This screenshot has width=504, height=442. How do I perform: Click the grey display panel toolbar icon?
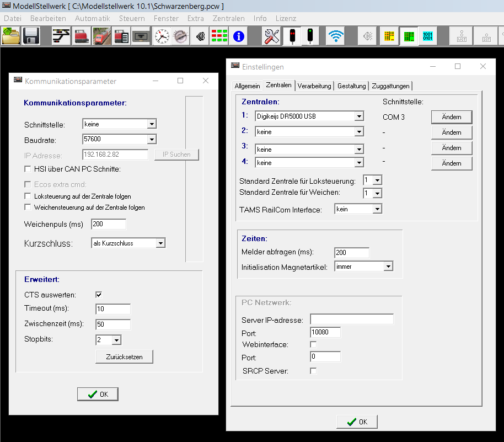[x=141, y=36]
